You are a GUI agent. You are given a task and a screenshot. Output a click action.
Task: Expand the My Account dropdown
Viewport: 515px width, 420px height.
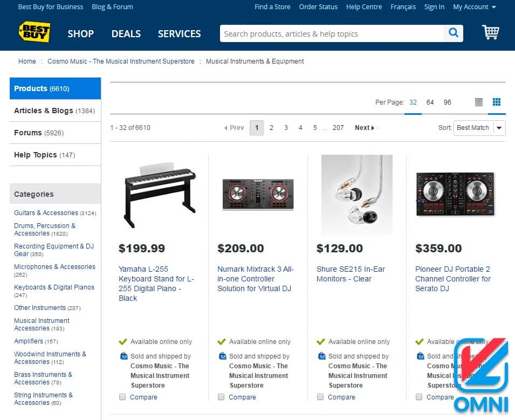471,7
